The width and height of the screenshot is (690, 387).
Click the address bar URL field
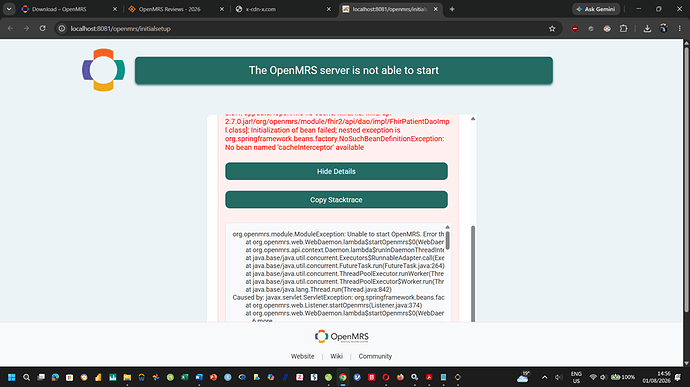pos(308,28)
